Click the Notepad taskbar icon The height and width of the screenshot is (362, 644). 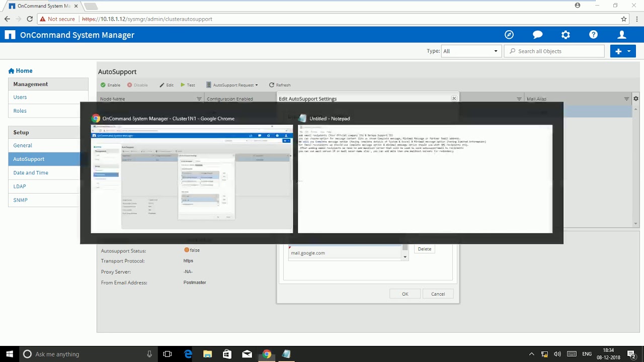[x=286, y=354]
